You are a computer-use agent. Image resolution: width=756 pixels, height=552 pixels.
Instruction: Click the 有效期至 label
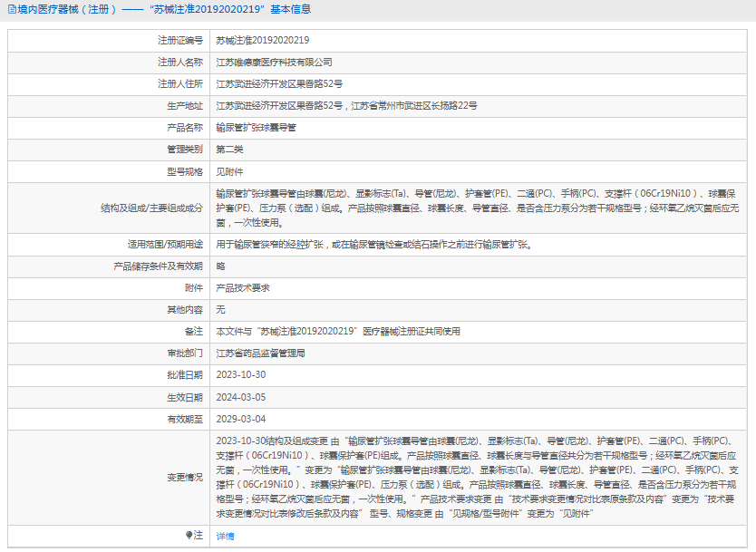coord(185,420)
